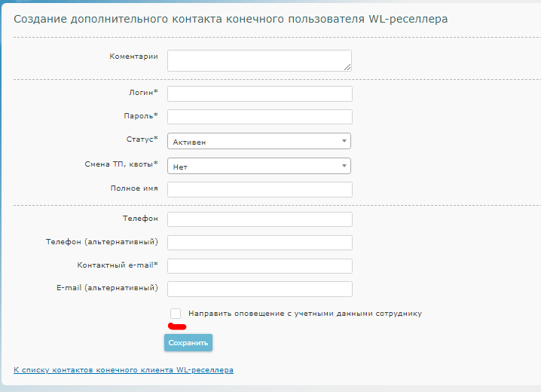
Task: Click the Полное имя field
Action: [x=260, y=189]
